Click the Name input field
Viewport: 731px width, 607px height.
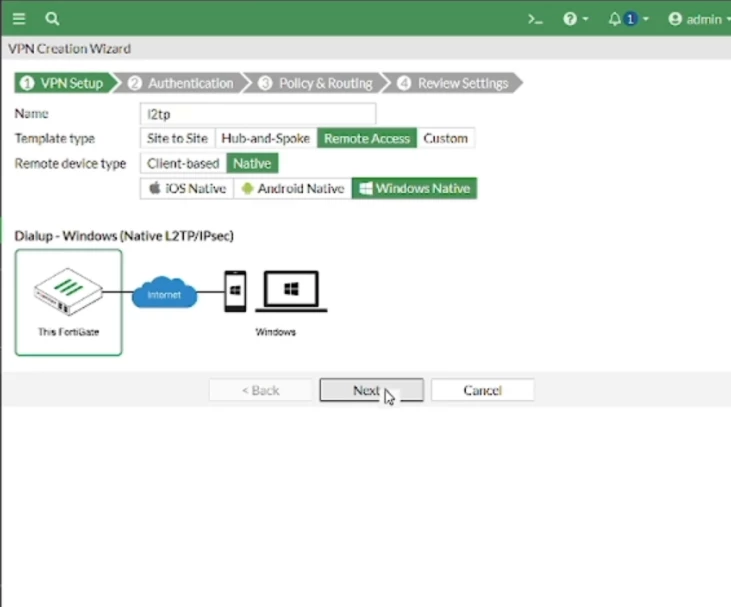258,114
